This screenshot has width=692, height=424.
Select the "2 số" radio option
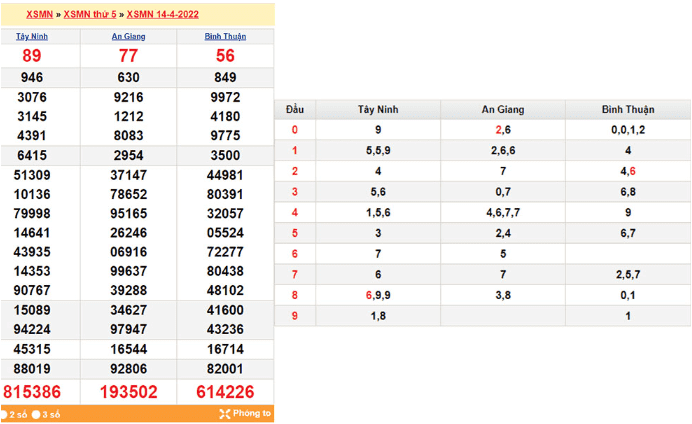coord(4,413)
